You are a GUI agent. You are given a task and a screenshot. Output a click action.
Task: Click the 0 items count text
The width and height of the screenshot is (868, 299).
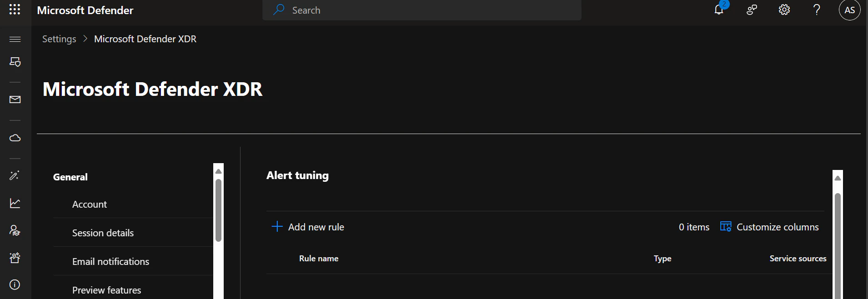tap(694, 227)
